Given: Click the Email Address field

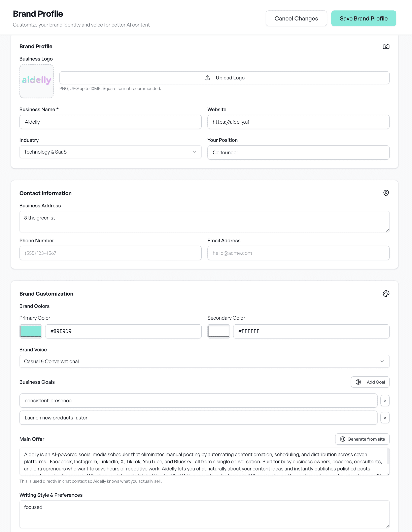Looking at the screenshot, I should coord(298,253).
